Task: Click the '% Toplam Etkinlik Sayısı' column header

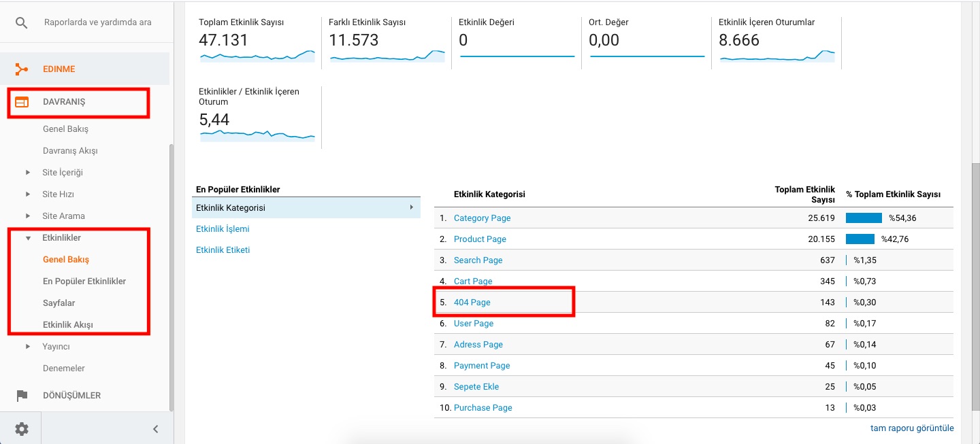Action: point(894,194)
